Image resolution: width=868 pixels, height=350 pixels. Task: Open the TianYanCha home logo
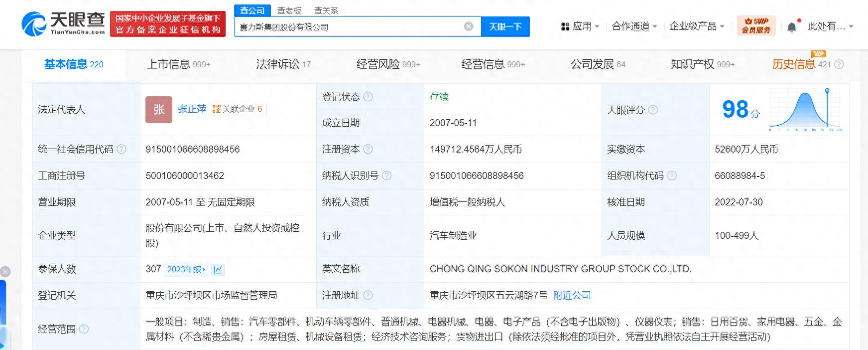click(x=63, y=23)
